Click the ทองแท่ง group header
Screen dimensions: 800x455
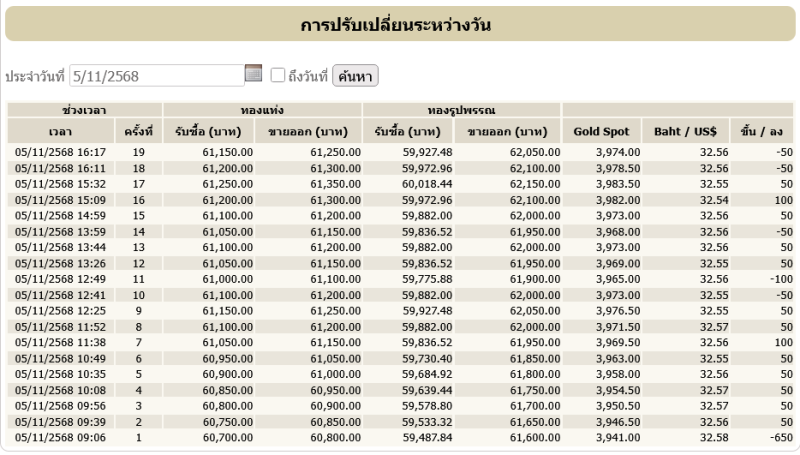click(262, 109)
